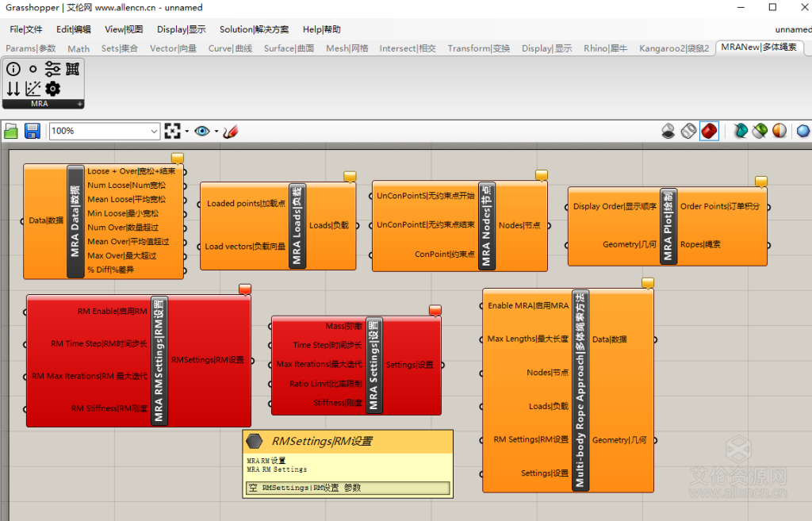Open the Solution|解决方案 menu

[x=255, y=29]
